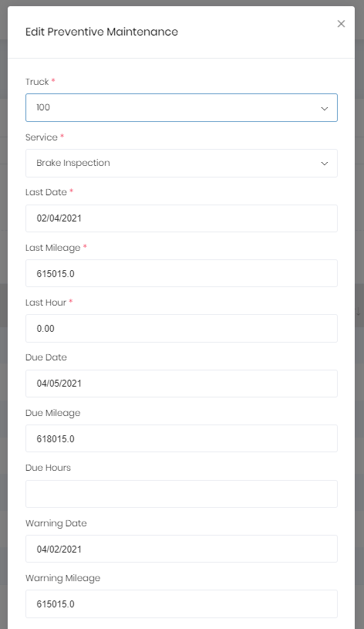The image size is (364, 629).
Task: Click the Edit Preventive Maintenance title
Action: pos(102,32)
